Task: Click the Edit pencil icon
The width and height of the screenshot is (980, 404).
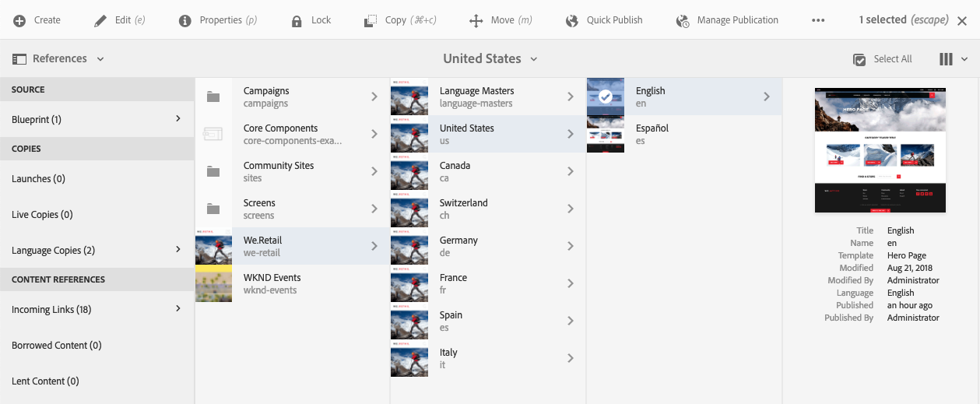Action: [x=100, y=20]
